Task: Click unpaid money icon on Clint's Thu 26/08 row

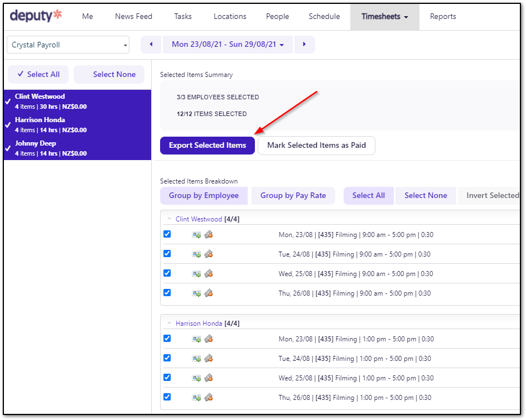Action: click(x=209, y=293)
